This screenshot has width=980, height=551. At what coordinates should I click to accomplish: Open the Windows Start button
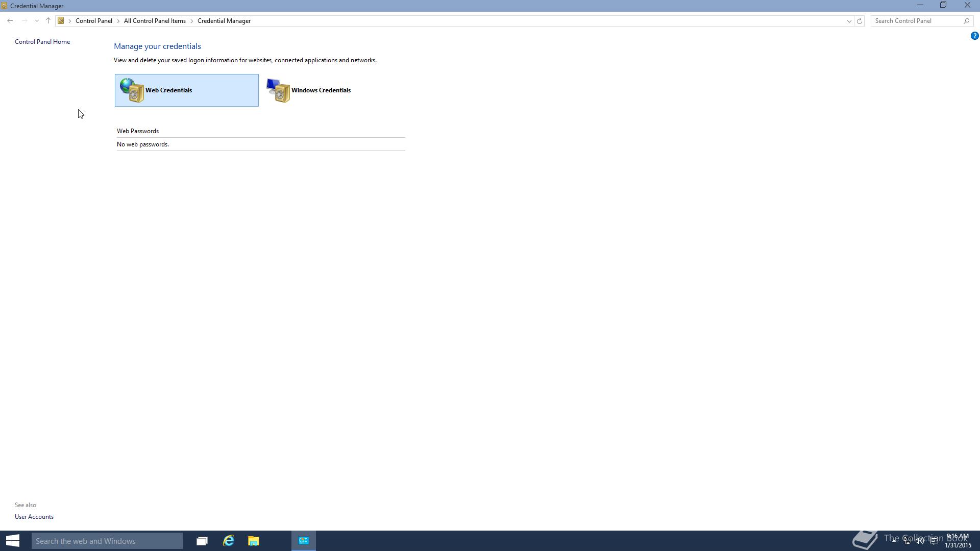point(13,541)
